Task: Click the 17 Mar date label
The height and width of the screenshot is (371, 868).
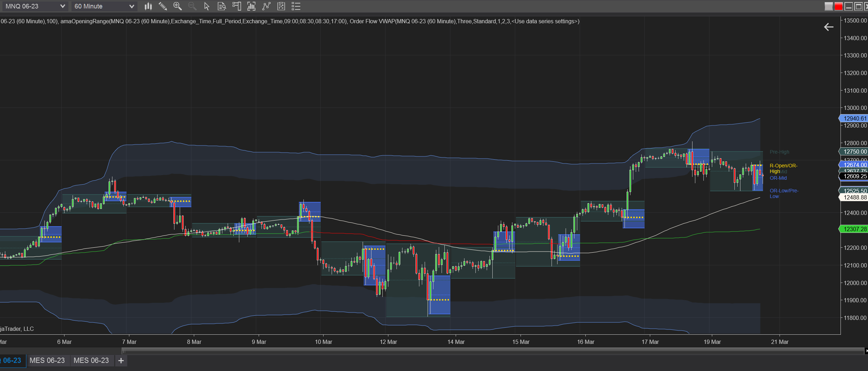Action: 650,342
